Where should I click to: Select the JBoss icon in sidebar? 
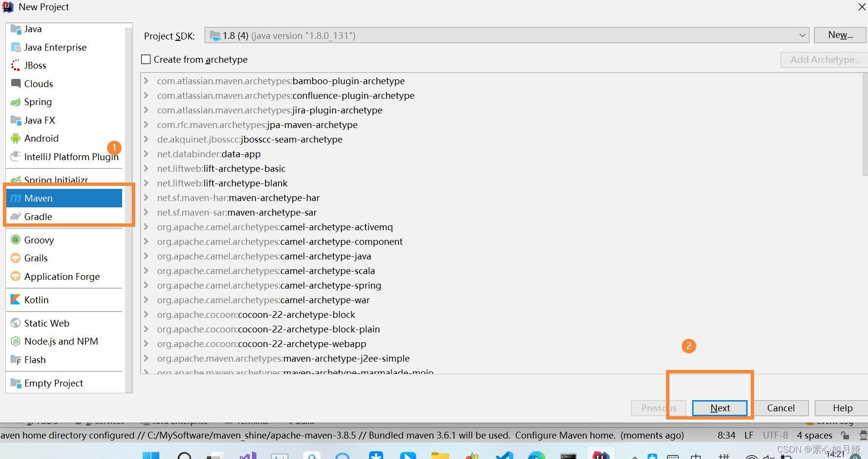(x=16, y=65)
